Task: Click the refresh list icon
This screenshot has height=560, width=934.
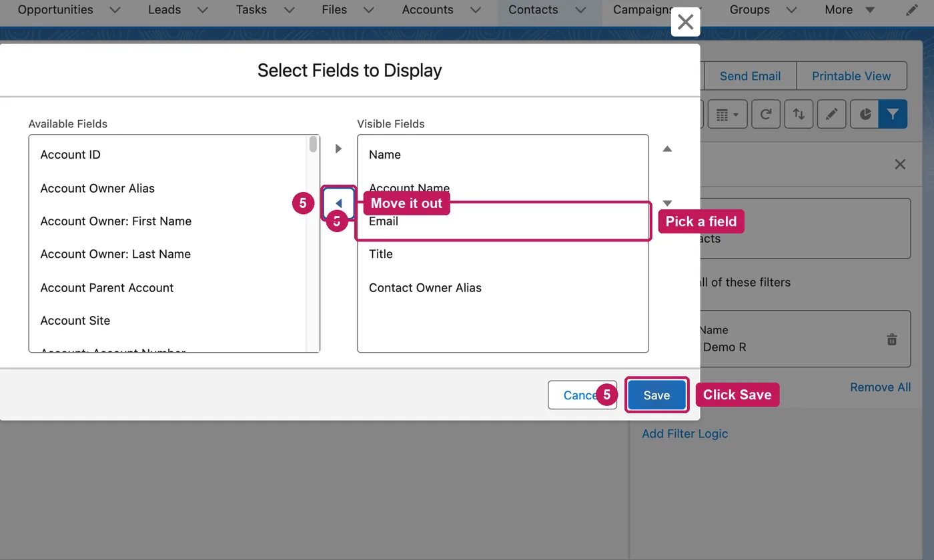Action: click(x=766, y=115)
